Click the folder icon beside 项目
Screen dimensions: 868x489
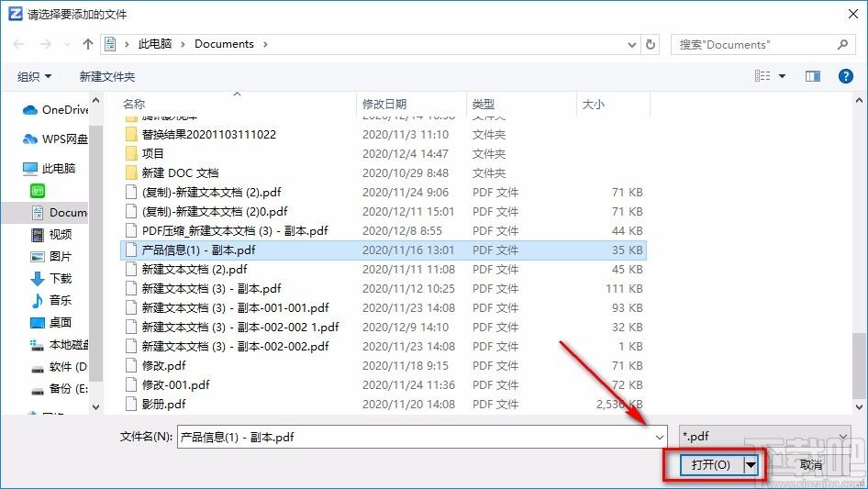tap(131, 154)
